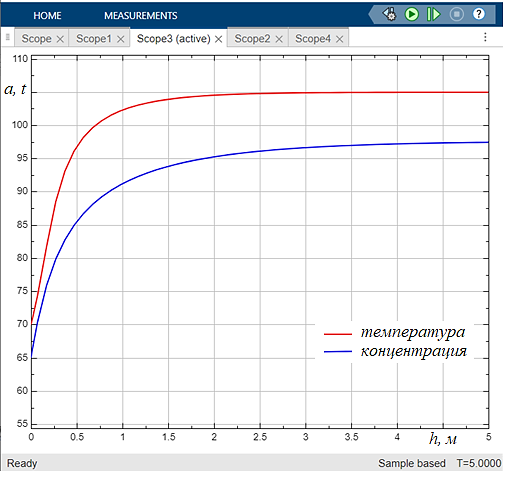Click the 110 y-axis tick label

pyautogui.click(x=20, y=59)
